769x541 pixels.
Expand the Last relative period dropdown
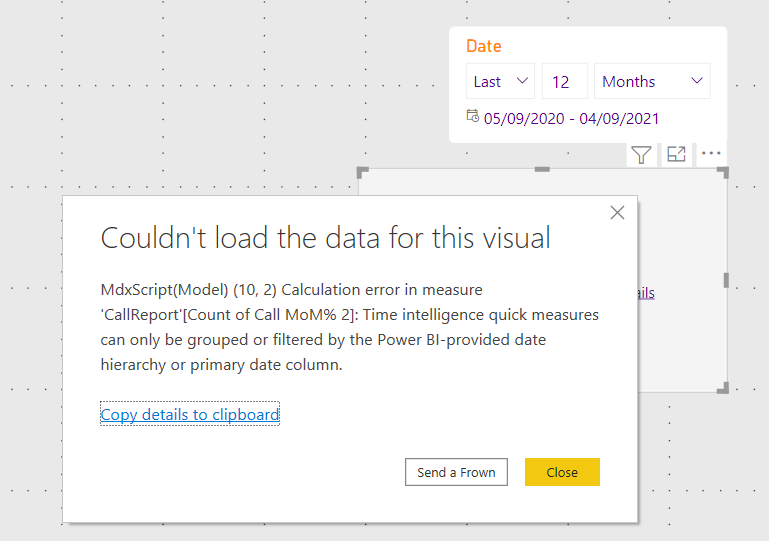coord(500,81)
